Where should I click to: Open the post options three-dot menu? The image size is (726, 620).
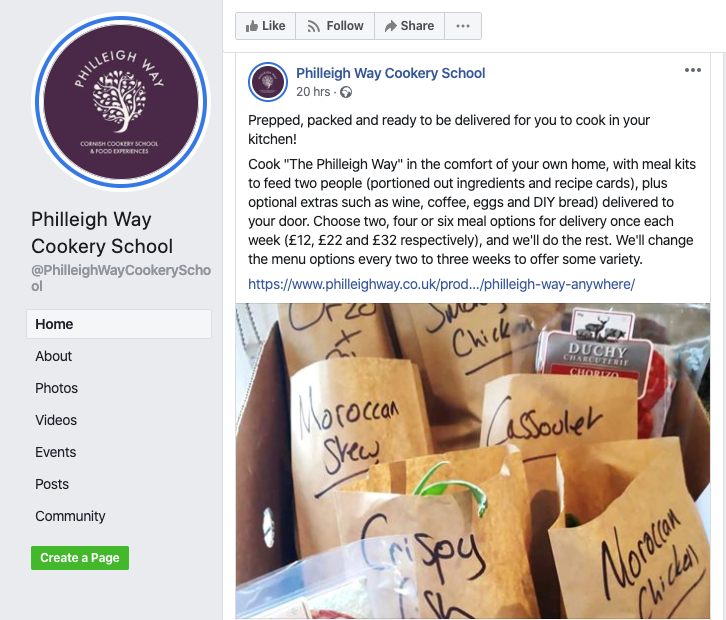coord(693,70)
